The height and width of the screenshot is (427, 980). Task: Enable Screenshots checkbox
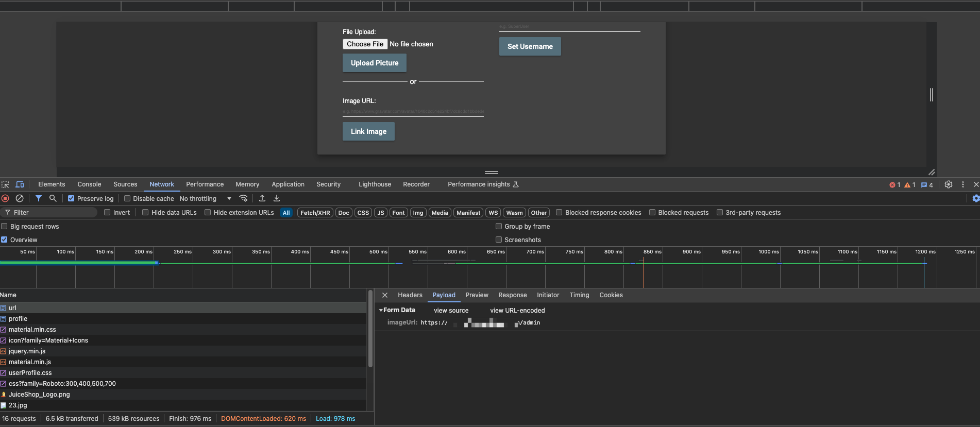pos(499,240)
